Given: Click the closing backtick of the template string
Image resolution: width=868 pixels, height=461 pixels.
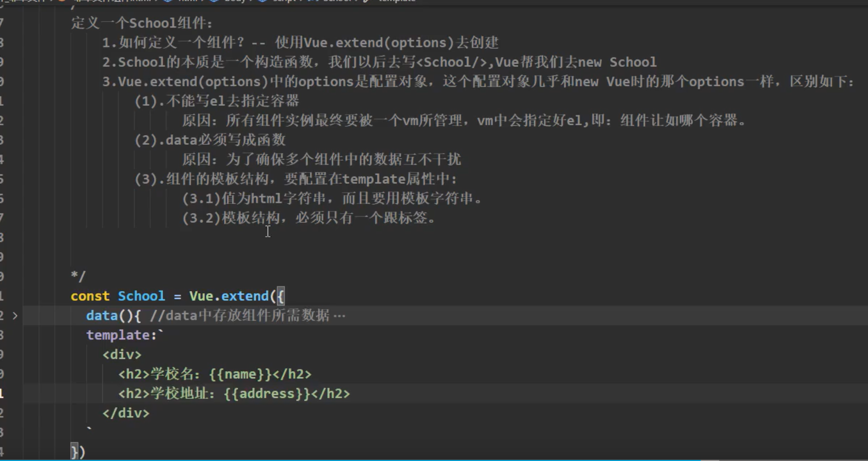Looking at the screenshot, I should tap(89, 429).
